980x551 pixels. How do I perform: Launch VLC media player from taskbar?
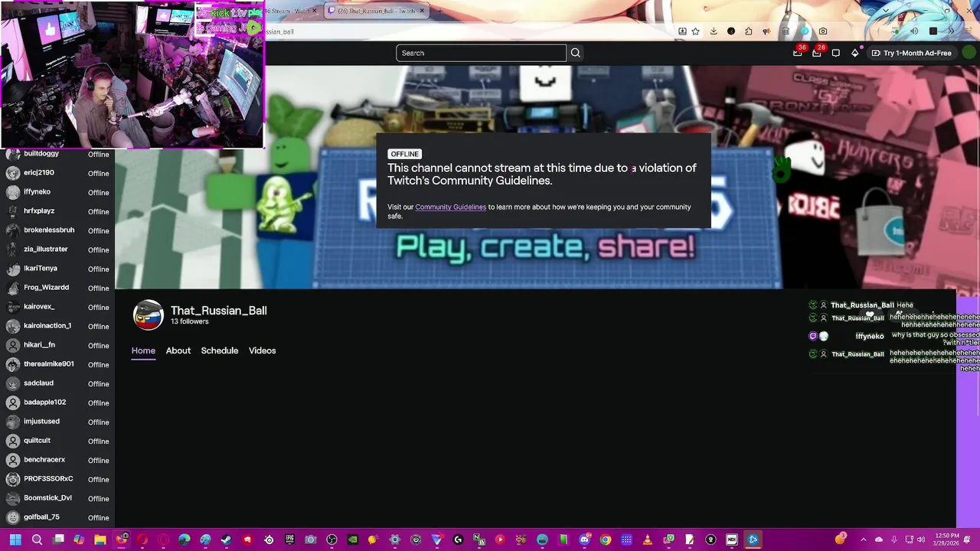647,540
